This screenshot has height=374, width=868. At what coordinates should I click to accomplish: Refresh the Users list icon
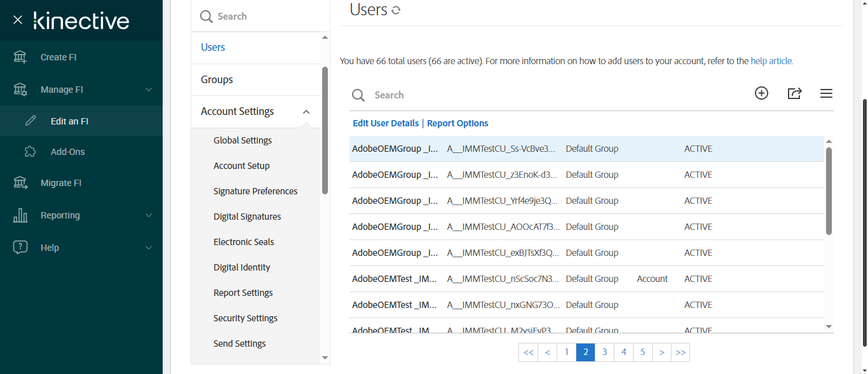pyautogui.click(x=396, y=10)
